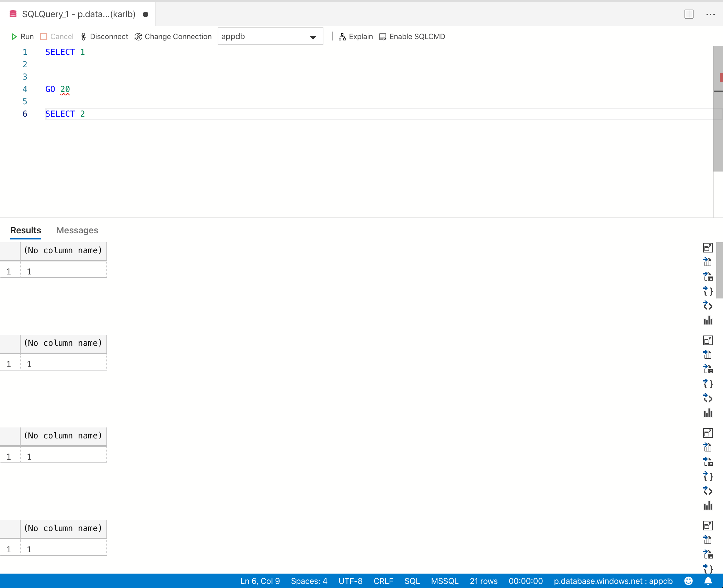Save the first result set as JSON
The width and height of the screenshot is (723, 588).
tap(708, 291)
